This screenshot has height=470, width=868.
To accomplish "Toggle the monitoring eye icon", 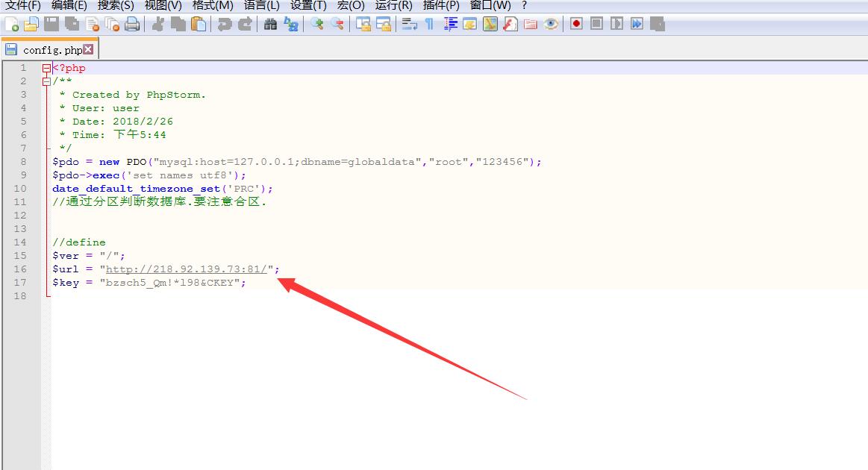I will pyautogui.click(x=551, y=24).
